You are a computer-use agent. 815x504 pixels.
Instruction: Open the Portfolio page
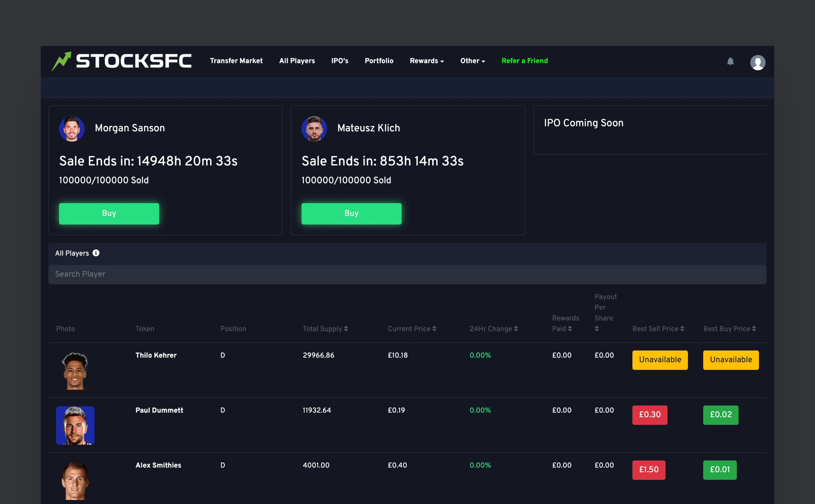point(379,61)
